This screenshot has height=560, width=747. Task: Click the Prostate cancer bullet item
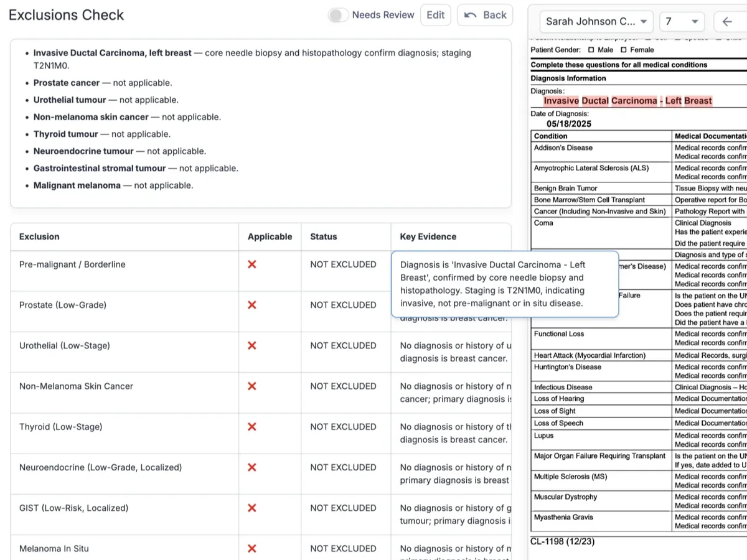click(x=103, y=83)
